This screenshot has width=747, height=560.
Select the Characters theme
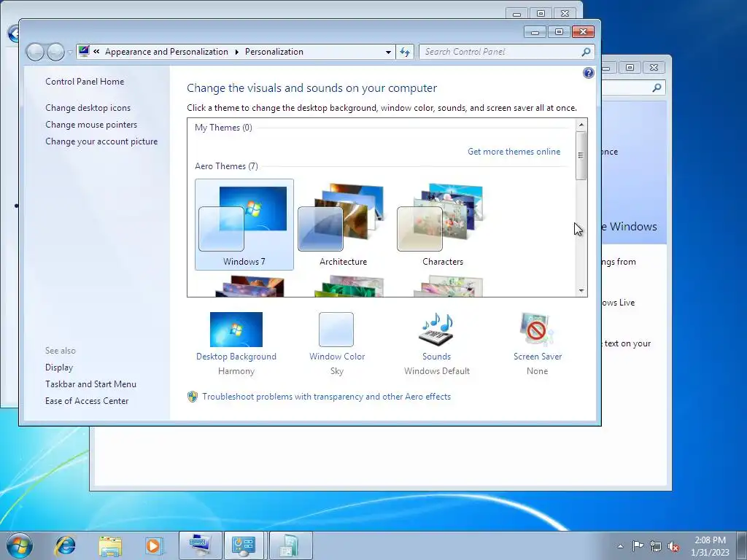(443, 225)
